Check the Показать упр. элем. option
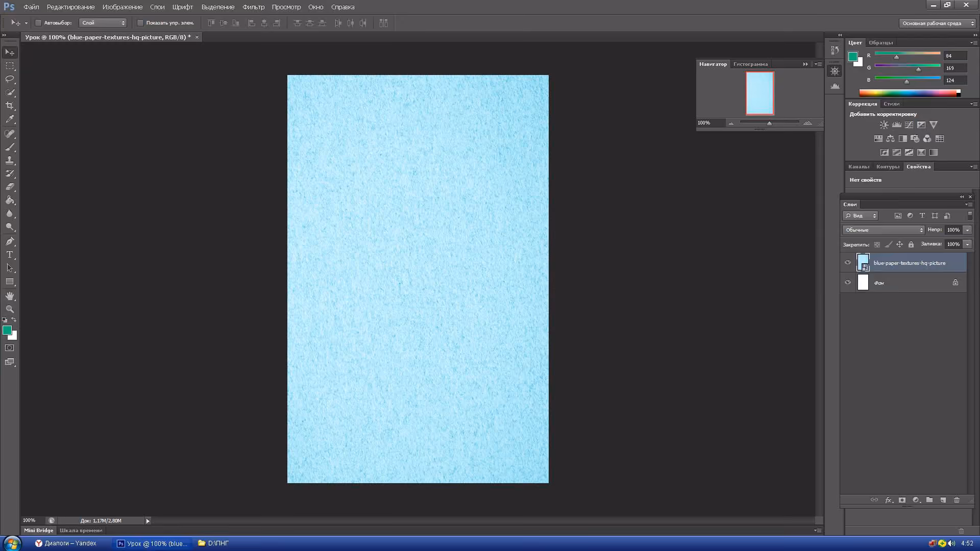This screenshot has width=980, height=551. tap(140, 23)
